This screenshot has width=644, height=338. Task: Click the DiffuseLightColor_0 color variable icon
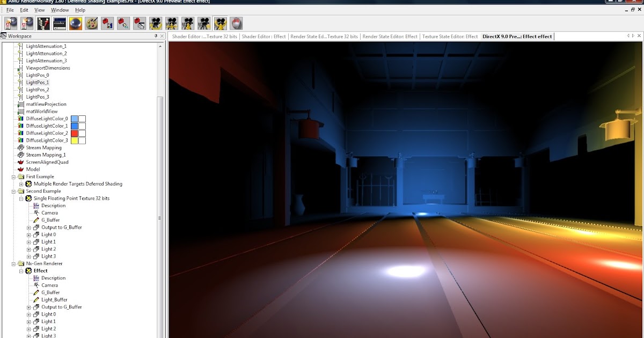[21, 119]
